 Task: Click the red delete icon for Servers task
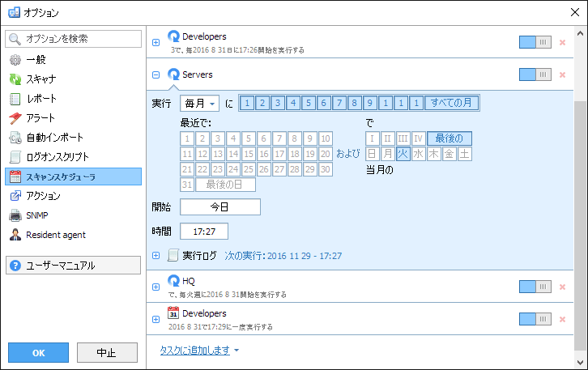562,75
